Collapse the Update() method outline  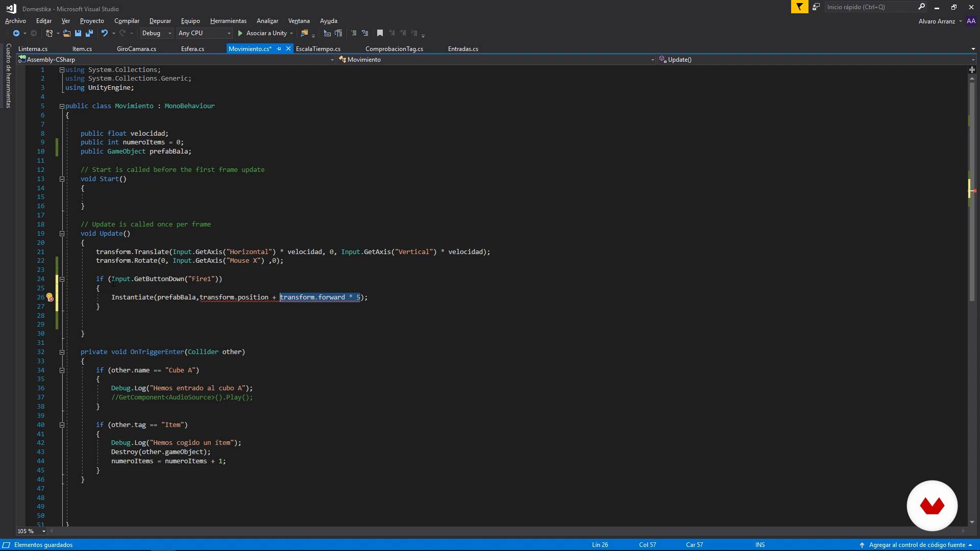(x=62, y=234)
